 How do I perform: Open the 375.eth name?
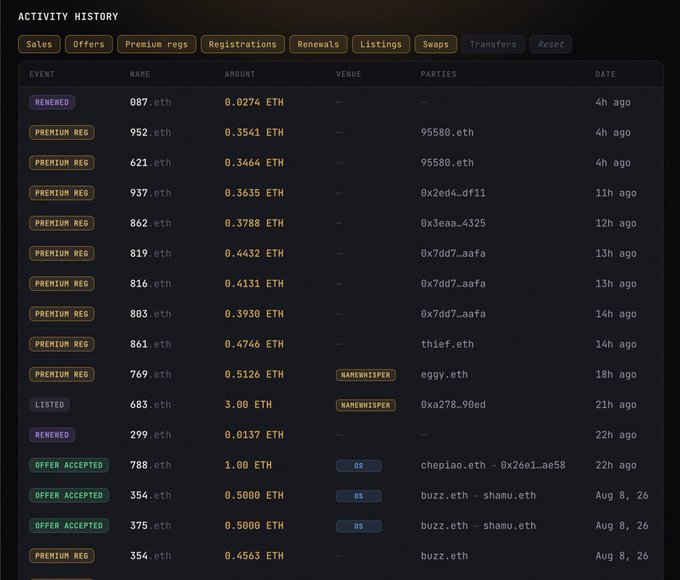pos(150,525)
